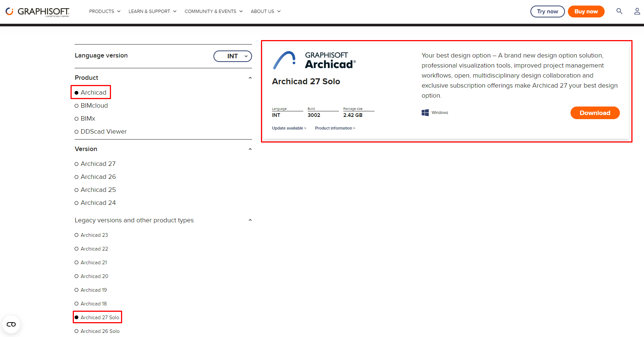Click the GRAPHISOFT logo

(x=36, y=11)
